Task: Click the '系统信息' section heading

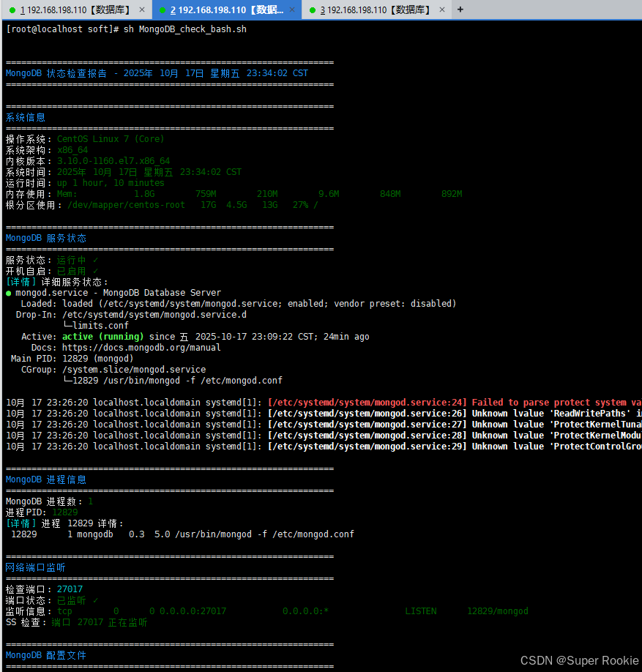Action: (26, 117)
